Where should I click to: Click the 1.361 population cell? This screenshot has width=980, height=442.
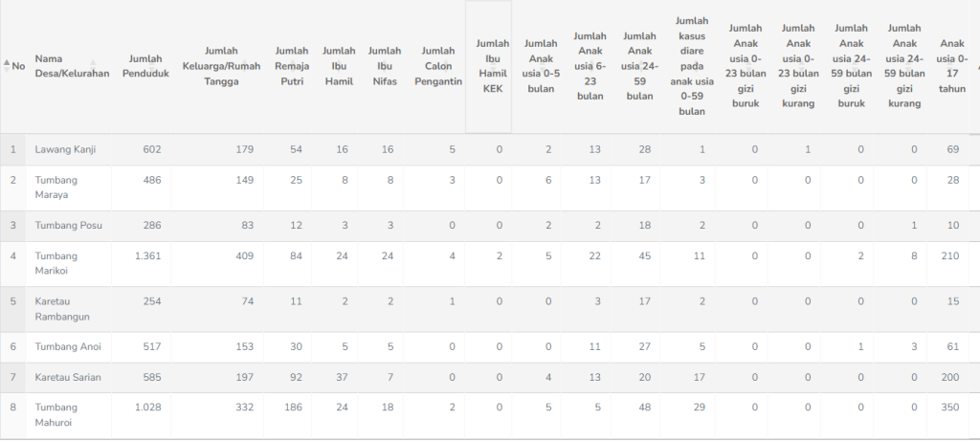coord(145,256)
